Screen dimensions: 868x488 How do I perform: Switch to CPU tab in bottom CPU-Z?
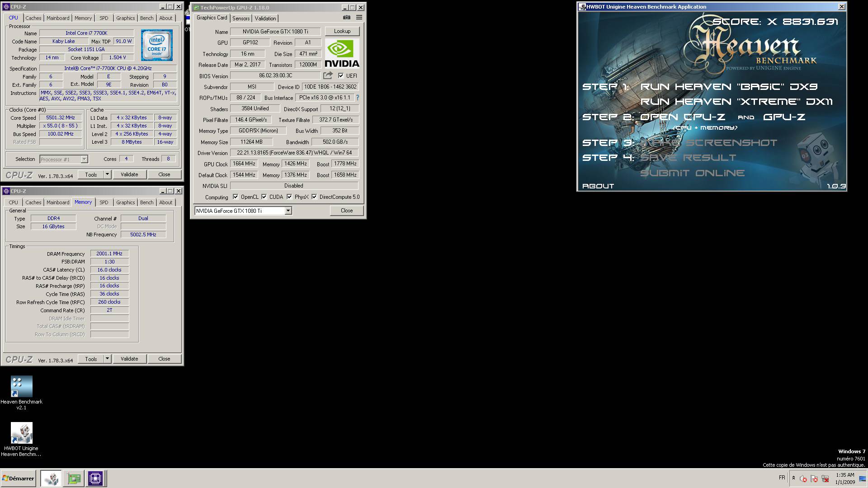14,202
